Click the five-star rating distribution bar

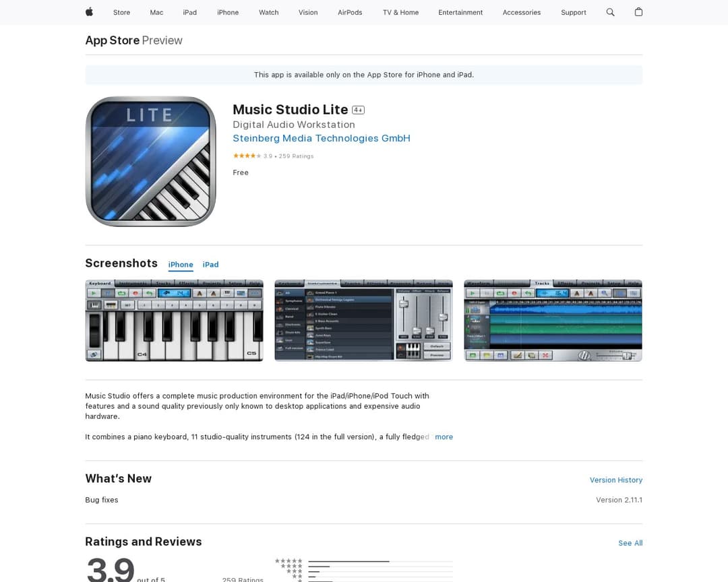(380, 561)
